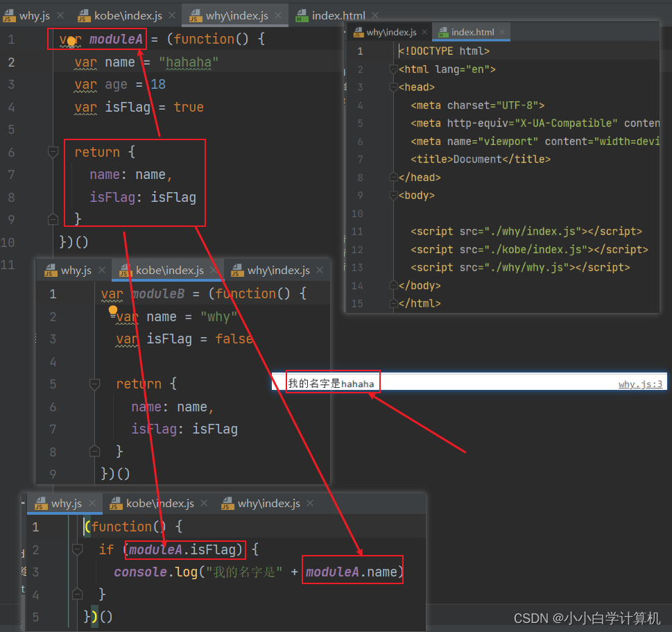Click the <!DOCTYPE html> line

pos(444,51)
